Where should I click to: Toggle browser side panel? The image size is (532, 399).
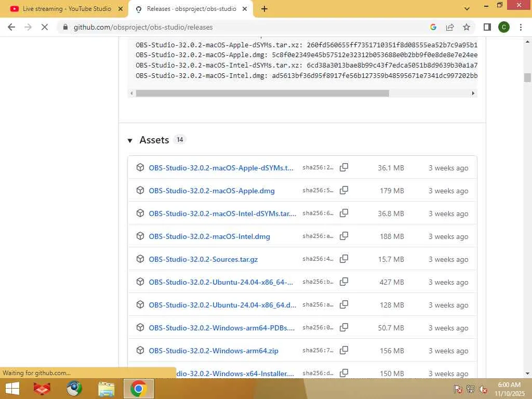[487, 27]
